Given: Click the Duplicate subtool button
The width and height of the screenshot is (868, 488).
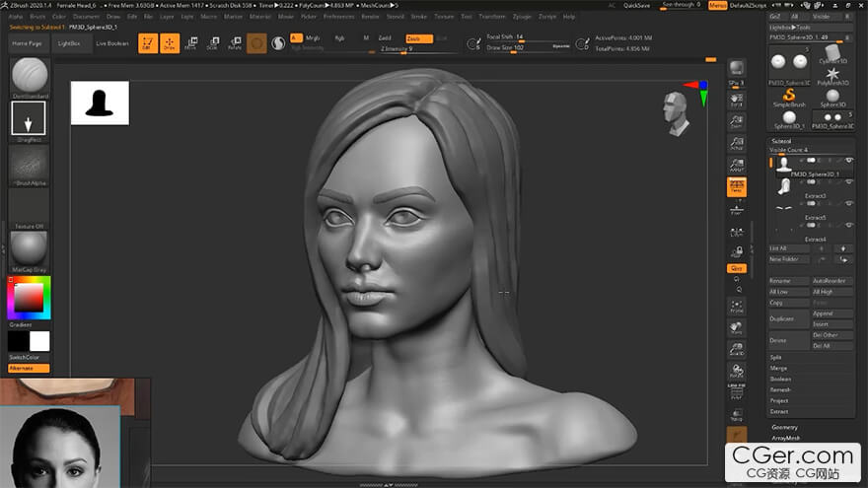Looking at the screenshot, I should [x=788, y=318].
